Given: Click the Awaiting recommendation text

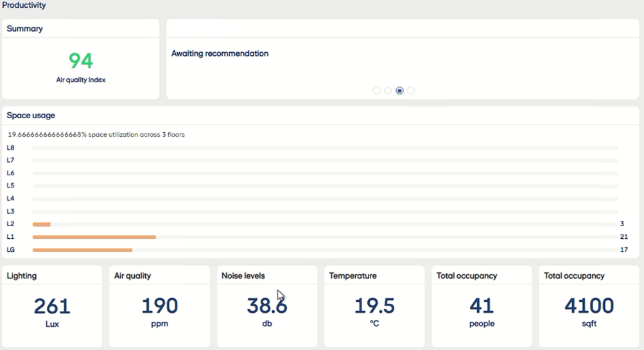Looking at the screenshot, I should click(x=220, y=54).
